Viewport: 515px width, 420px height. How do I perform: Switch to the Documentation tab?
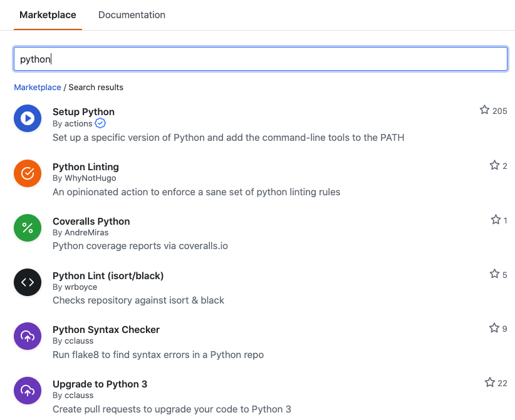132,15
